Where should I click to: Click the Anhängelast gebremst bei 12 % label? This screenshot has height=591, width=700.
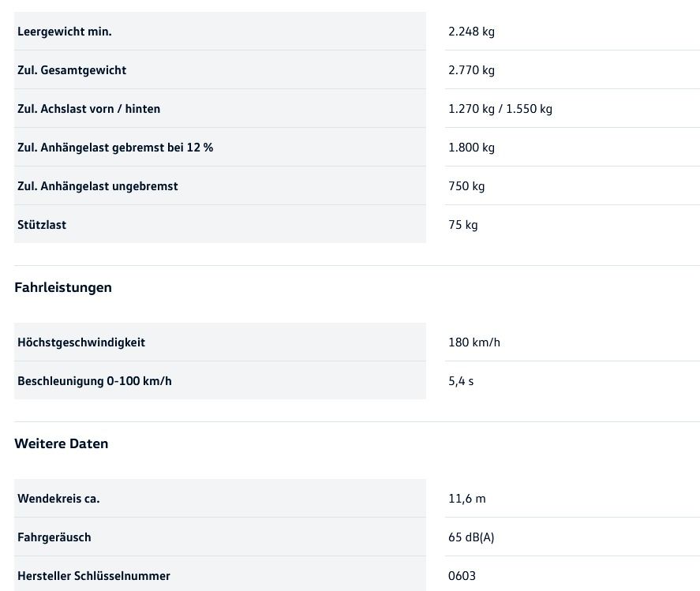pos(115,148)
